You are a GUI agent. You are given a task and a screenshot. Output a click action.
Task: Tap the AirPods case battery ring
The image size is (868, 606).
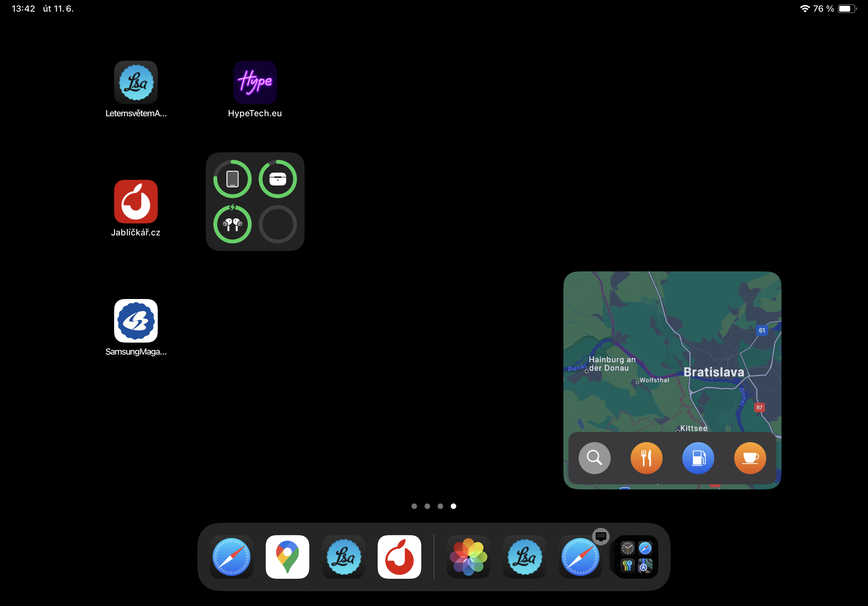point(277,179)
